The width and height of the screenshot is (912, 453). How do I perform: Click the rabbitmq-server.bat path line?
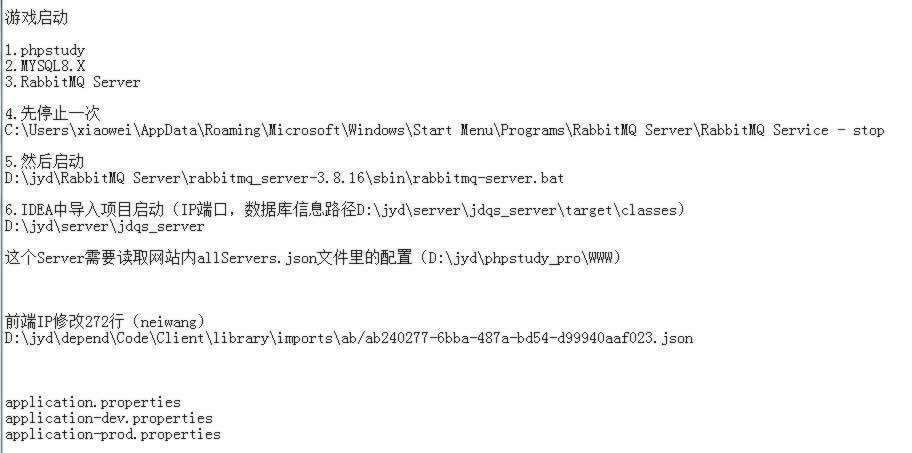click(284, 179)
